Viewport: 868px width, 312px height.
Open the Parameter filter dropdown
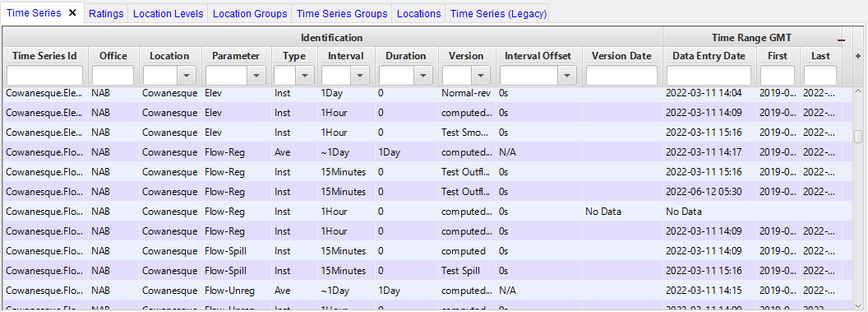pos(256,76)
